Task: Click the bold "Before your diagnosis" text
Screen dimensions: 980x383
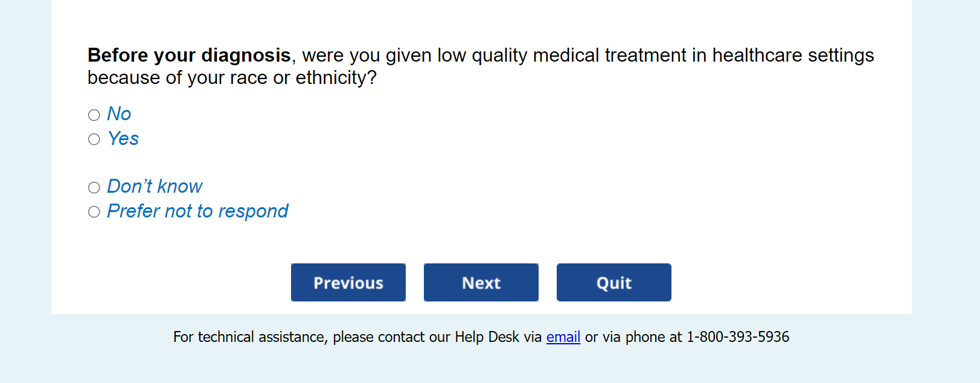Action: 189,56
